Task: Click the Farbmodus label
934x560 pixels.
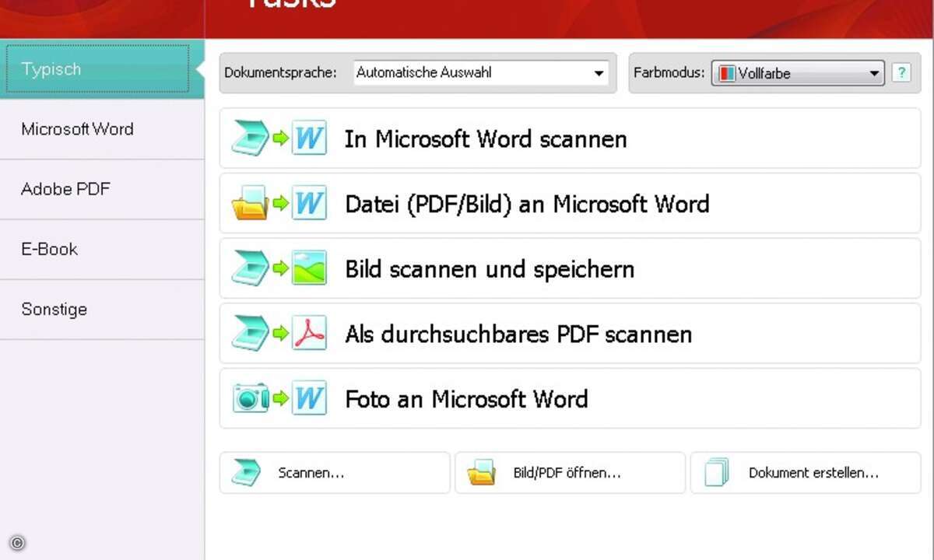Action: click(x=669, y=73)
